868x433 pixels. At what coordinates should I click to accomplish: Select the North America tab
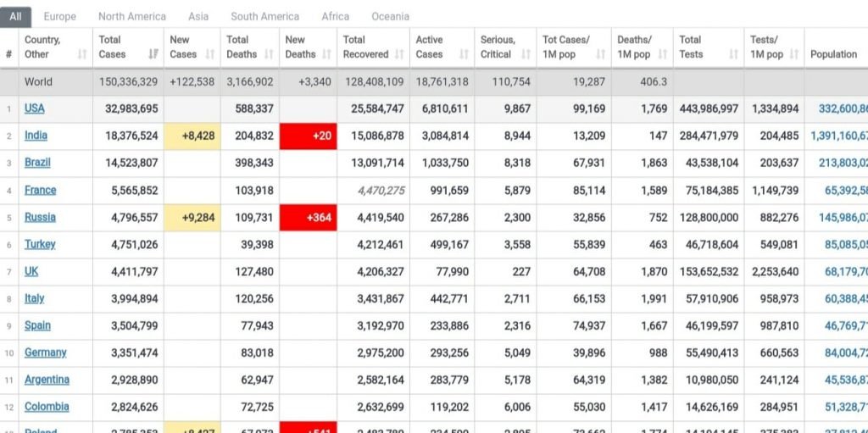pos(132,16)
